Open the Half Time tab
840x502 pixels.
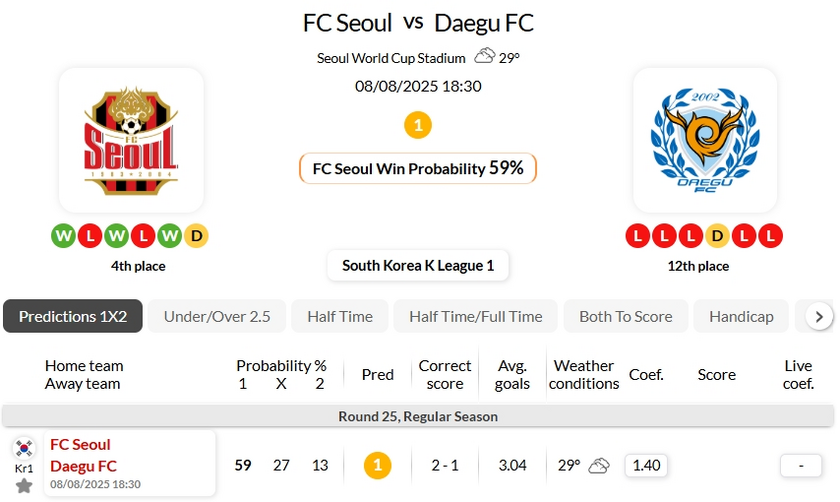[x=340, y=316]
